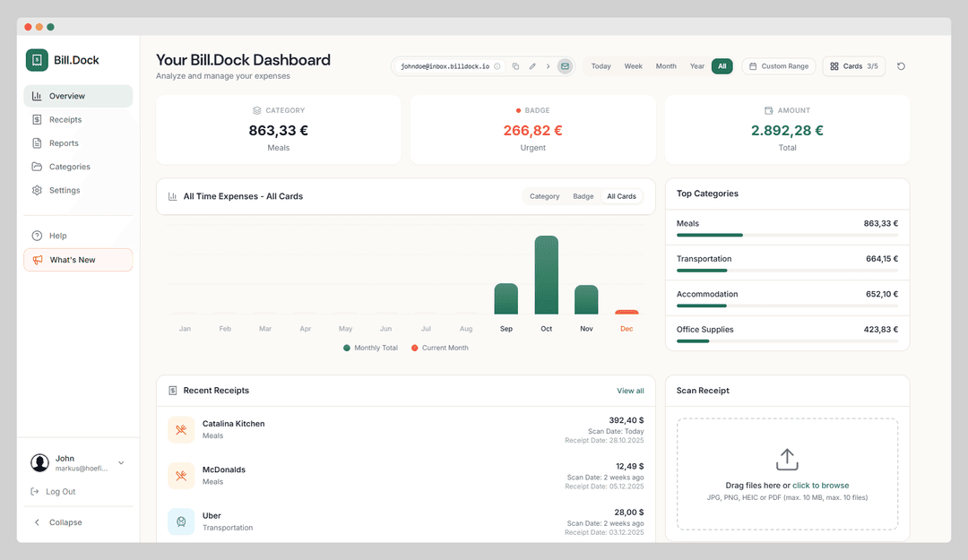Expand the user profile chevron for John

[120, 463]
